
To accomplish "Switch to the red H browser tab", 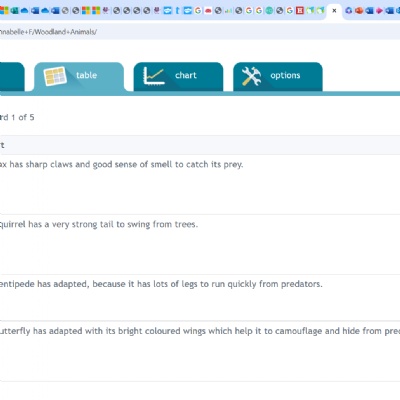I will tap(300, 11).
